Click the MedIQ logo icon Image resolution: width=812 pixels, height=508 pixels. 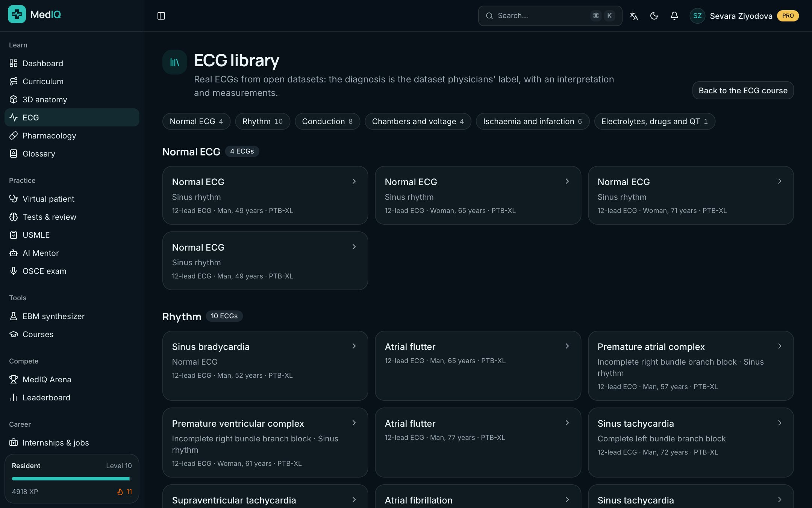[17, 14]
